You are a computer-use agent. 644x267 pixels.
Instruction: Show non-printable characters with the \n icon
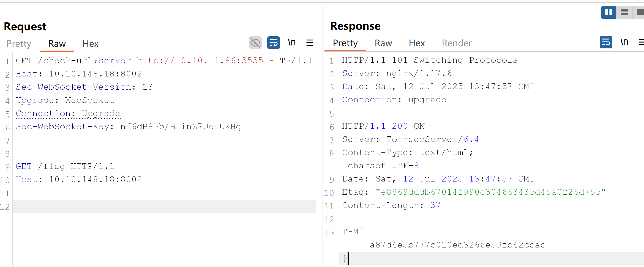tap(292, 42)
